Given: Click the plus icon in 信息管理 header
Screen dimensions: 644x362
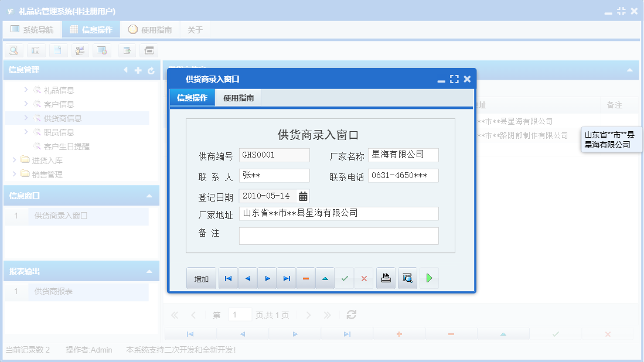Looking at the screenshot, I should [138, 71].
